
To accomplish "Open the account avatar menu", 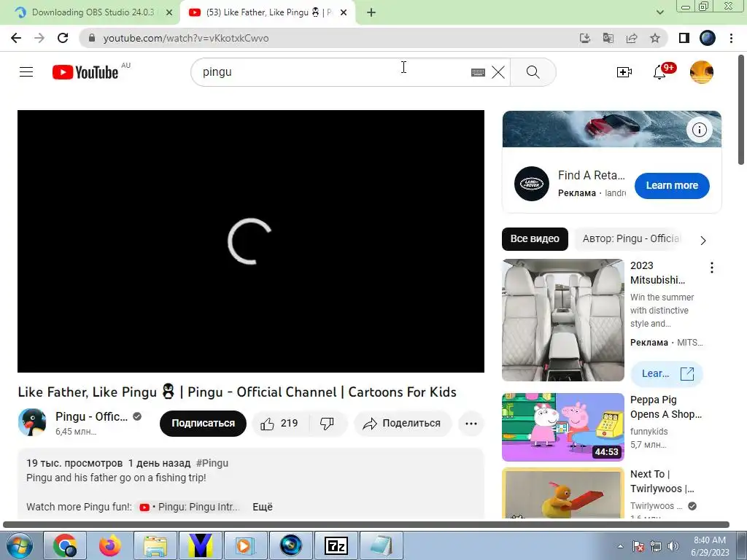I will pyautogui.click(x=702, y=72).
